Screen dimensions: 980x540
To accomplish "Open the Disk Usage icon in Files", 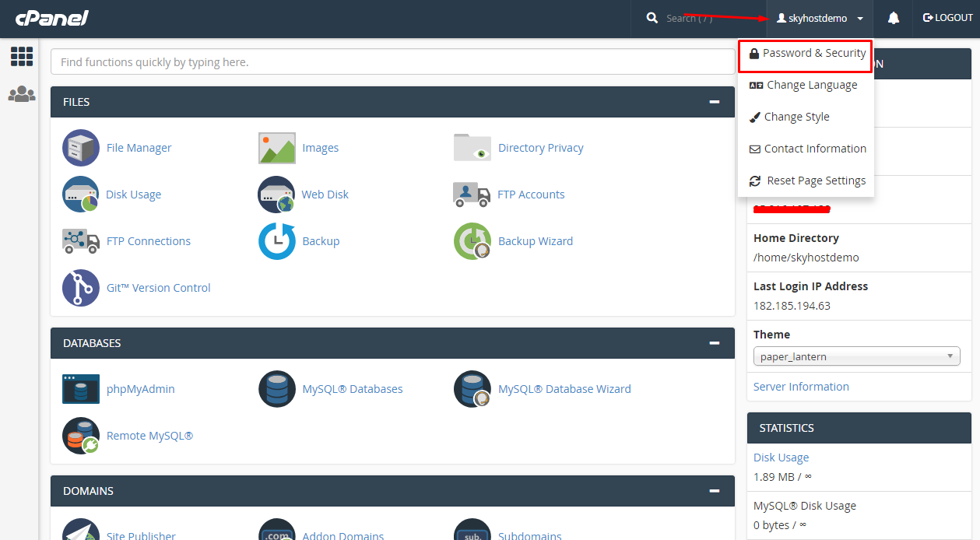I will [x=81, y=195].
